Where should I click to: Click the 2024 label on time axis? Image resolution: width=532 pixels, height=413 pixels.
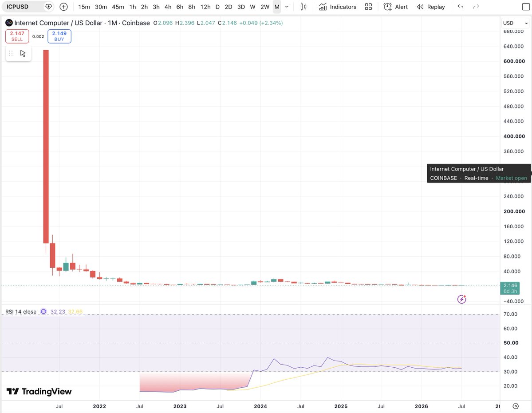[x=260, y=406]
